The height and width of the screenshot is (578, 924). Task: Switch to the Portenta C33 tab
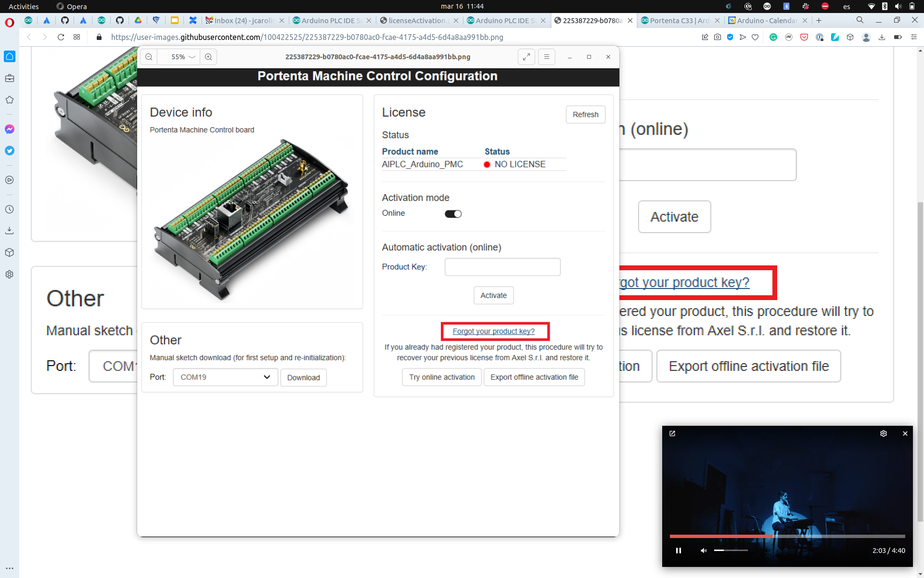click(x=680, y=20)
